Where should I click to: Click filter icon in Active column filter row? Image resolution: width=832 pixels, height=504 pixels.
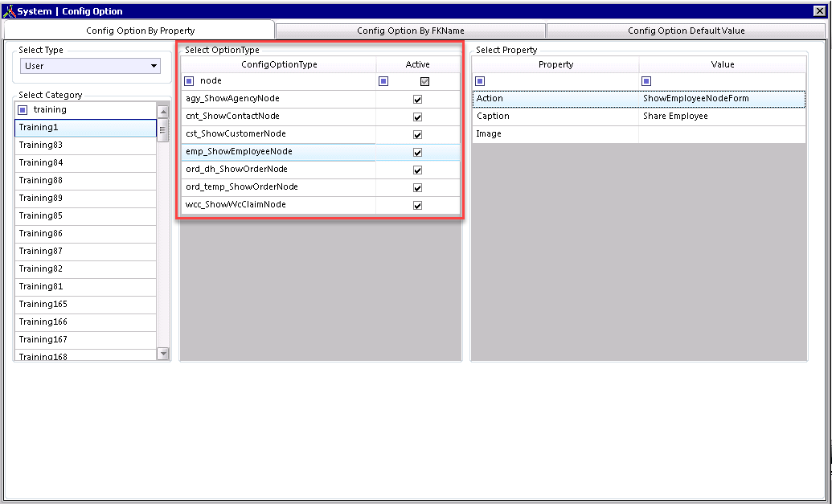pyautogui.click(x=383, y=81)
